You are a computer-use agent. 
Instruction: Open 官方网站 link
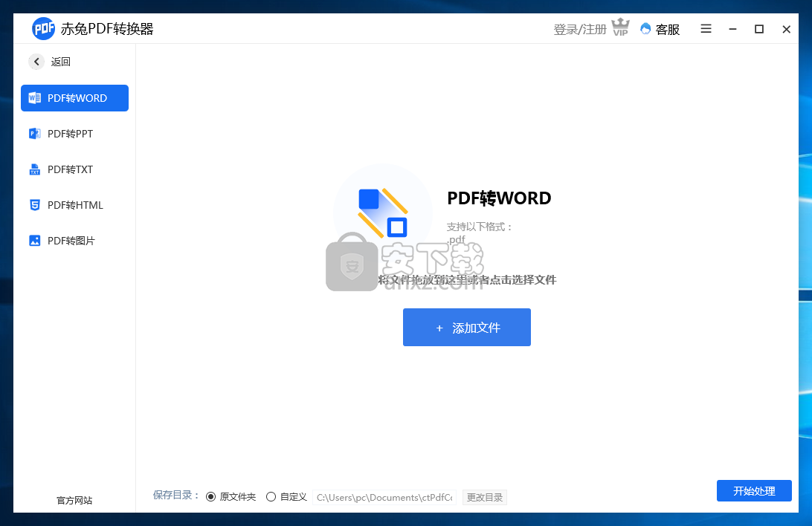click(74, 500)
